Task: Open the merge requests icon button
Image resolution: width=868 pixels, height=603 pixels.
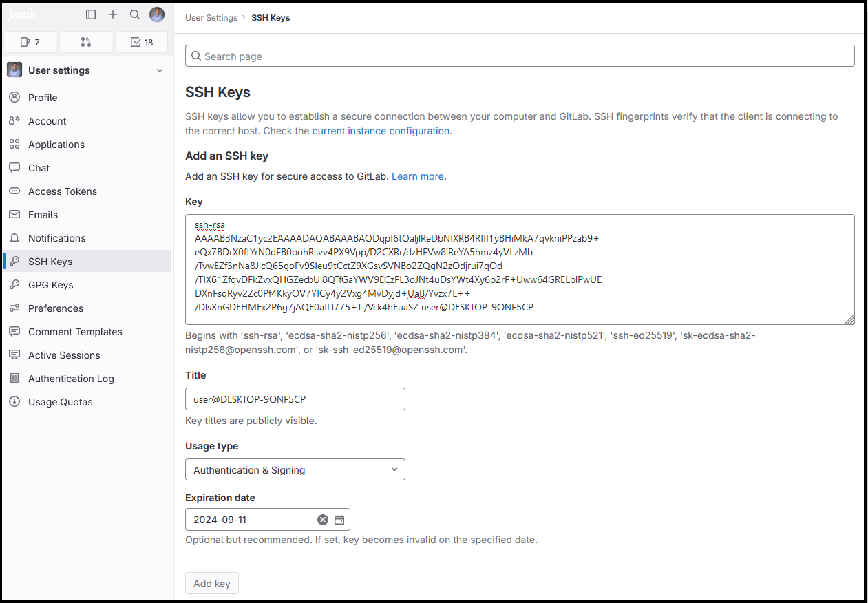Action: [x=85, y=42]
